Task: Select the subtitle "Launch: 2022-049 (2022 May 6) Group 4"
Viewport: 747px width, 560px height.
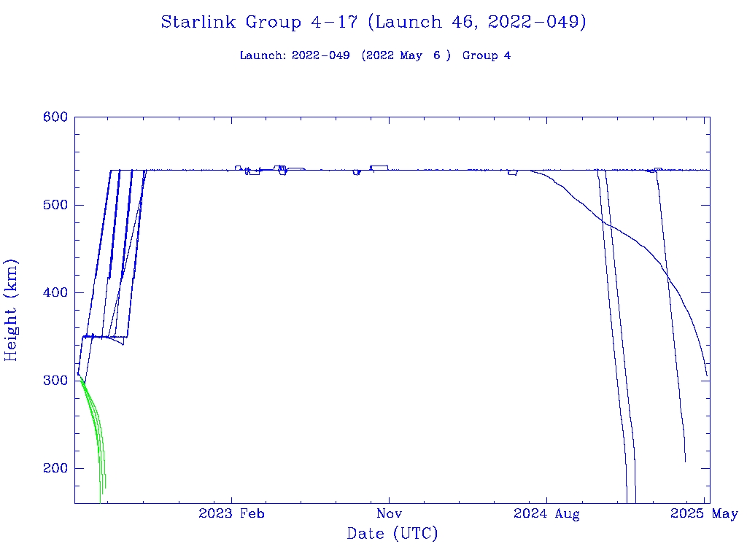Action: [x=375, y=55]
